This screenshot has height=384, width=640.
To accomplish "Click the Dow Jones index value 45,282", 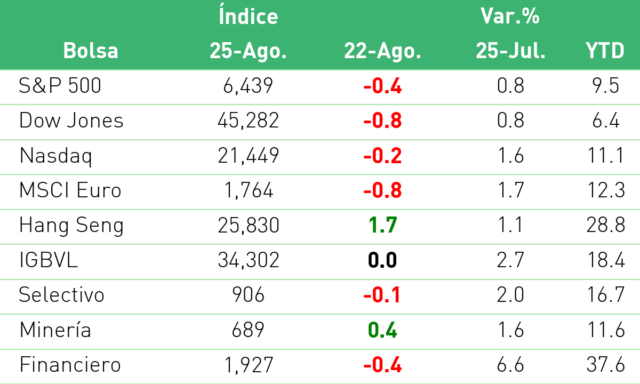I will [248, 121].
